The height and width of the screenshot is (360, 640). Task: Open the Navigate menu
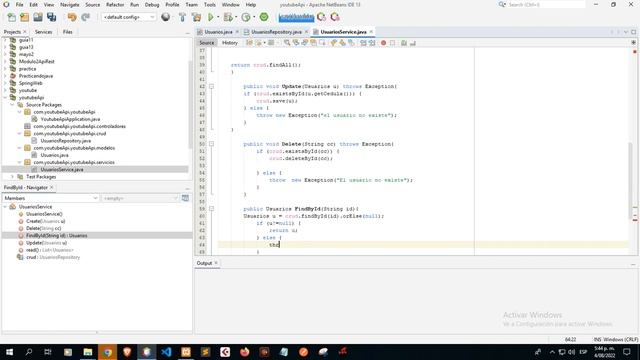(70, 4)
